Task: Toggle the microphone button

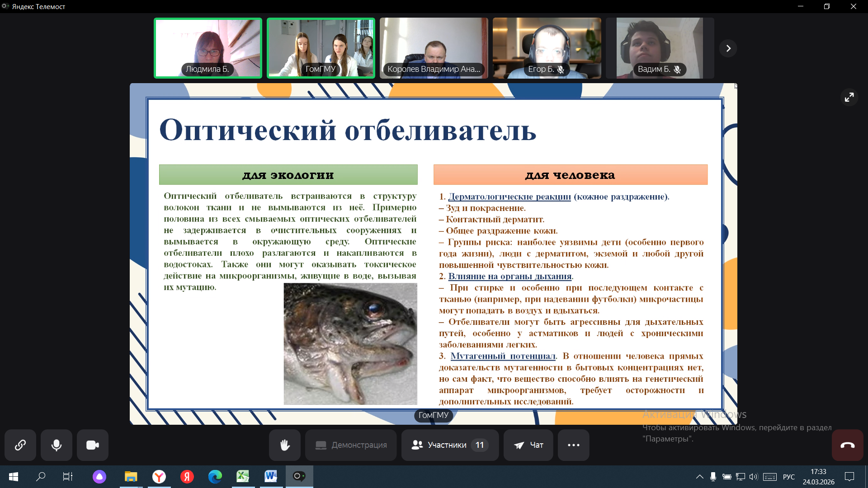Action: (57, 445)
